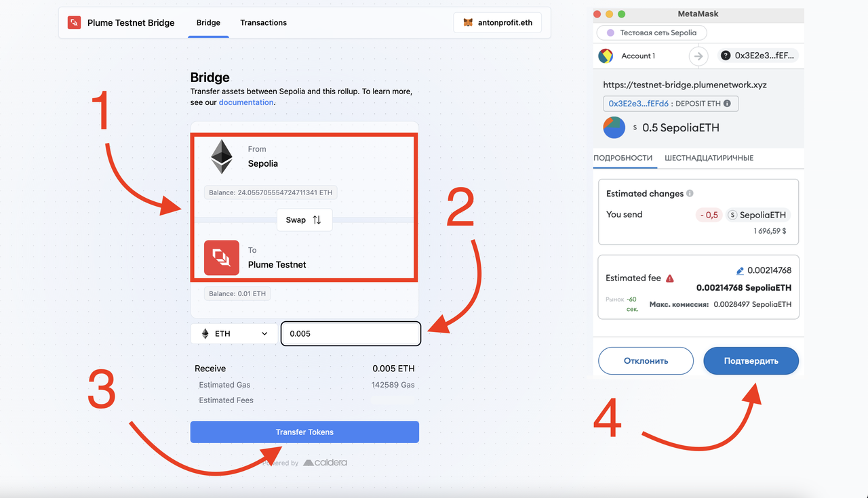The height and width of the screenshot is (498, 868).
Task: Click the red Plume Testnet logo in the To card
Action: click(x=222, y=257)
